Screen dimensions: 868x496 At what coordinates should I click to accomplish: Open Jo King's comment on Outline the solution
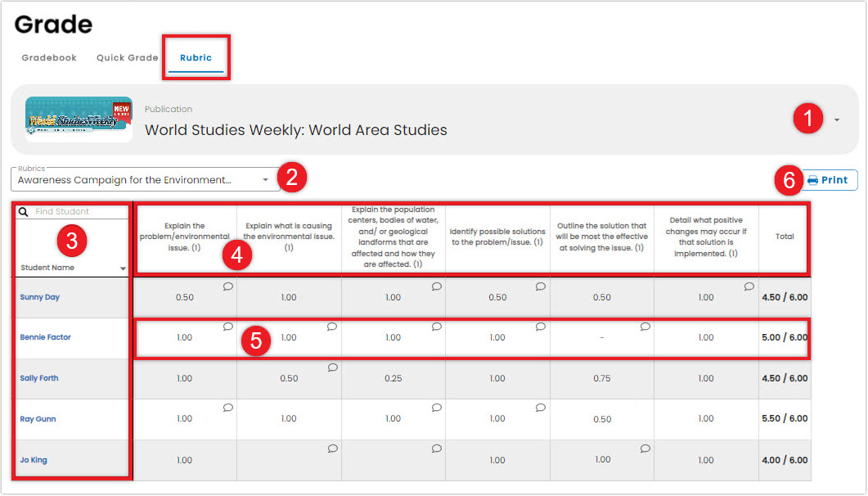[645, 449]
